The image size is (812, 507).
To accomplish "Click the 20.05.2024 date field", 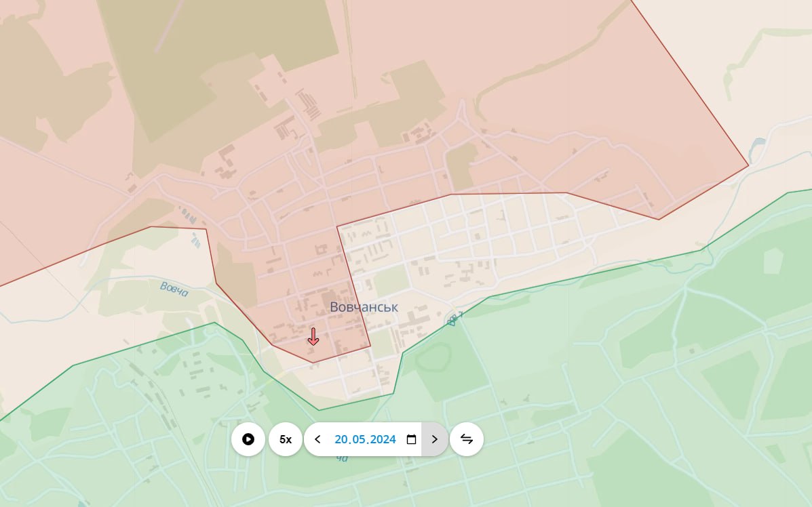I will (365, 439).
